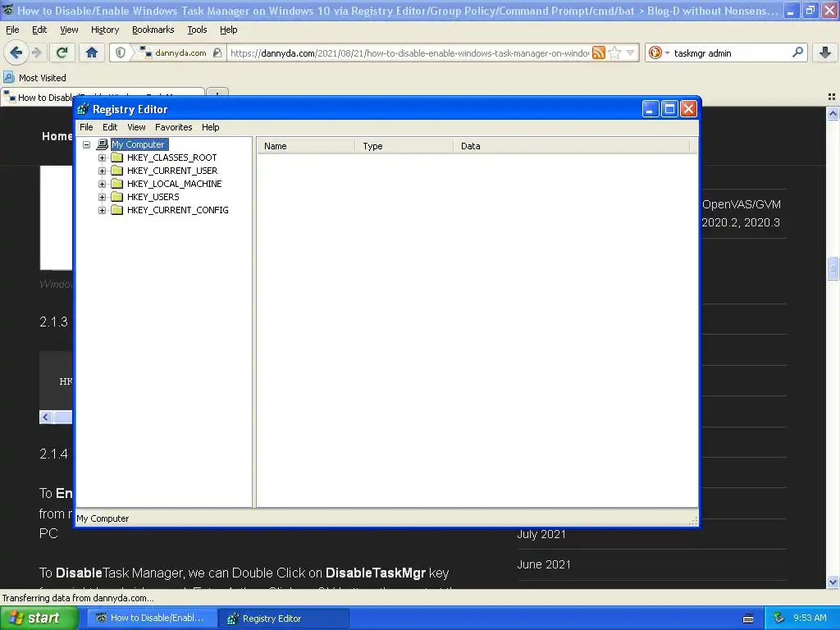840x630 pixels.
Task: Click the HKEY_LOCAL_MACHINE folder icon
Action: pyautogui.click(x=116, y=184)
